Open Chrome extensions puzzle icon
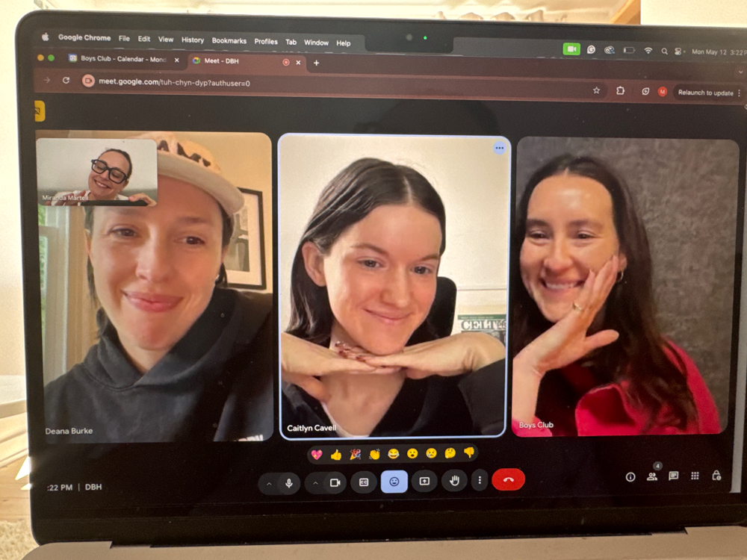This screenshot has height=560, width=747. [620, 90]
